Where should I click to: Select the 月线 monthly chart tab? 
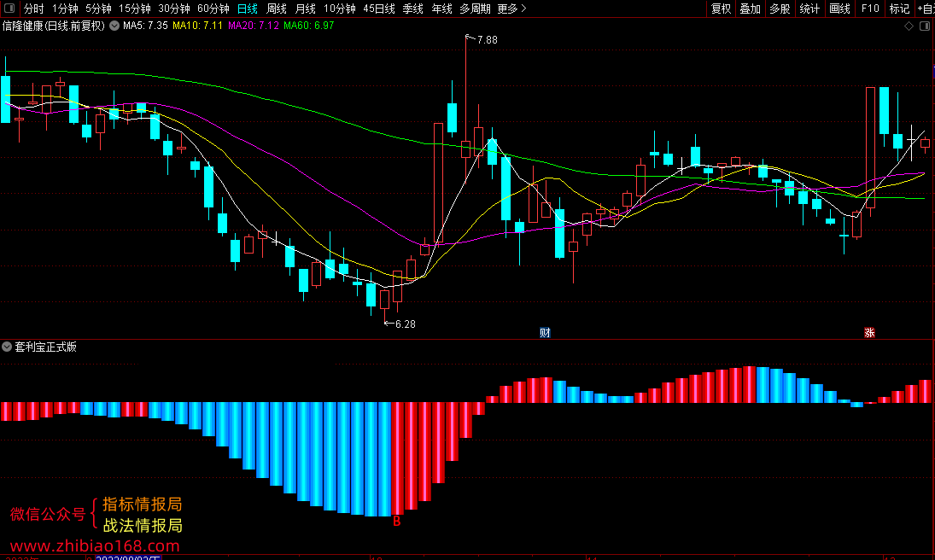[306, 9]
